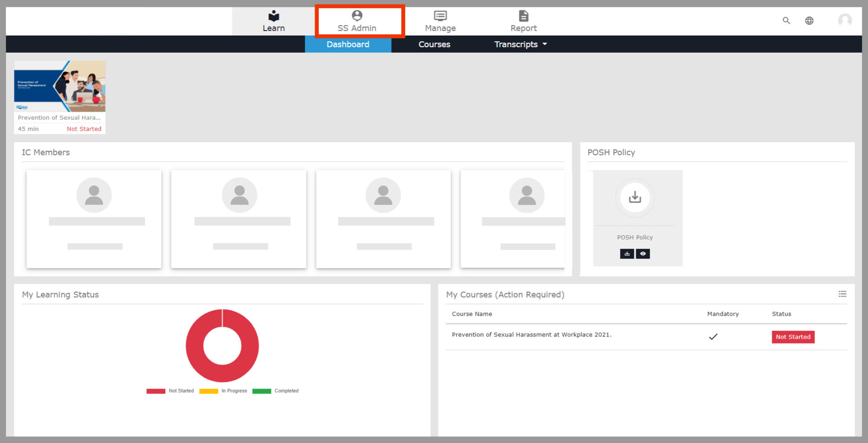Viewport: 868px width, 443px height.
Task: Open the Manage section icon
Action: coord(440,16)
